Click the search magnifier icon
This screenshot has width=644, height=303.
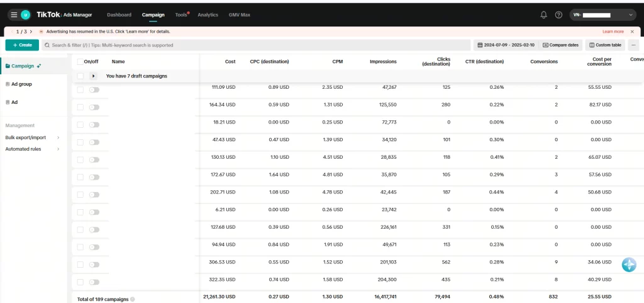[x=47, y=45]
